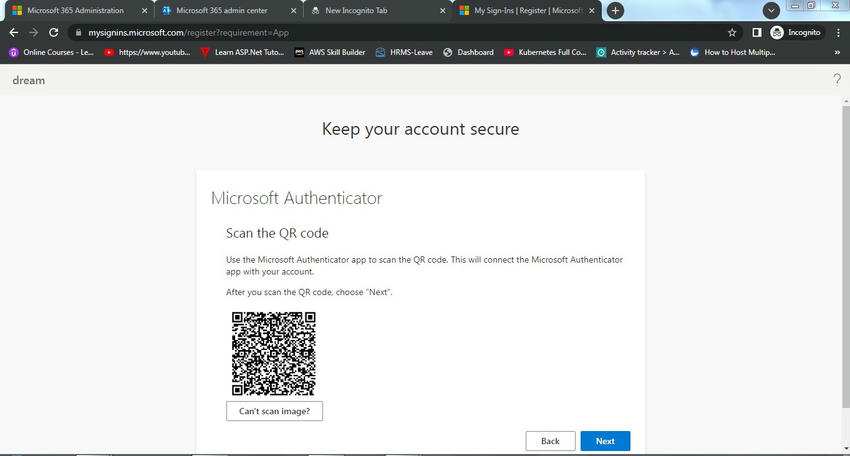850x456 pixels.
Task: Click the page vertical scrollbar
Action: tap(846, 256)
